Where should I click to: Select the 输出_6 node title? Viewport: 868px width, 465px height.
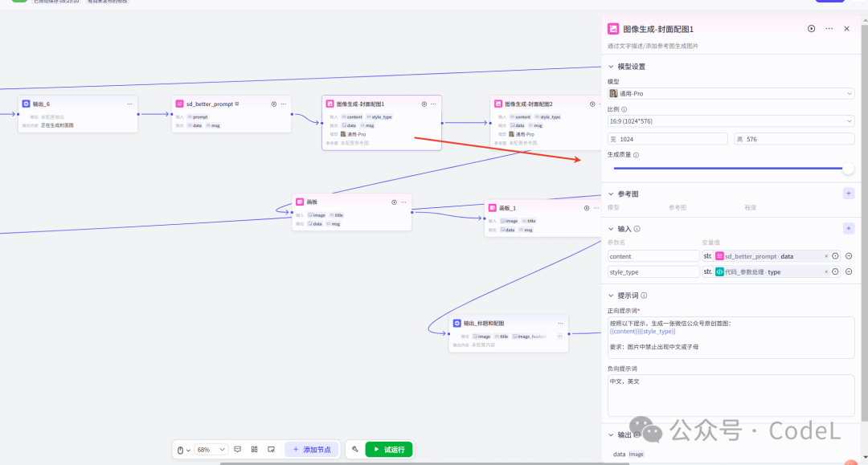click(x=41, y=104)
